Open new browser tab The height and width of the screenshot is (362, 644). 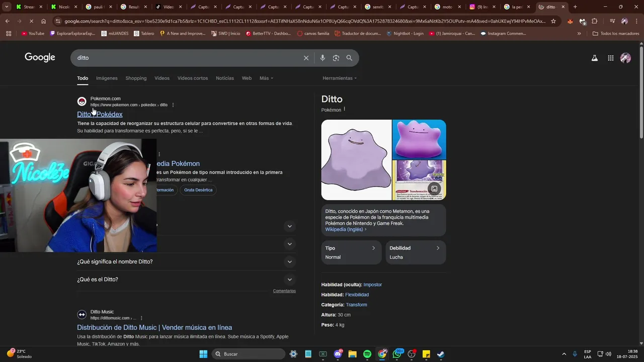(x=575, y=7)
